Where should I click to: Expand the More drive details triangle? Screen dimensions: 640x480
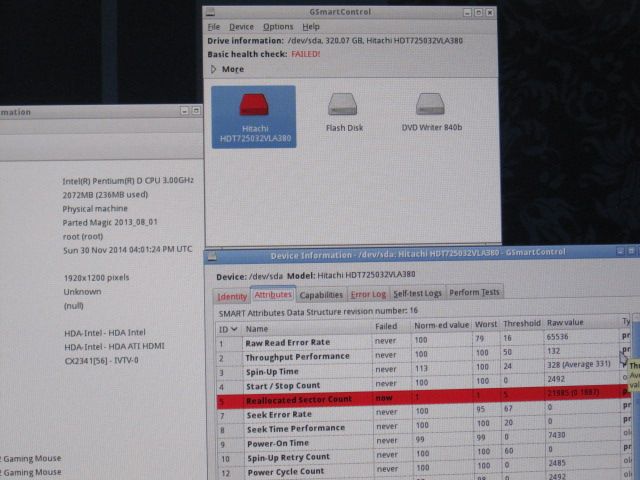click(213, 69)
